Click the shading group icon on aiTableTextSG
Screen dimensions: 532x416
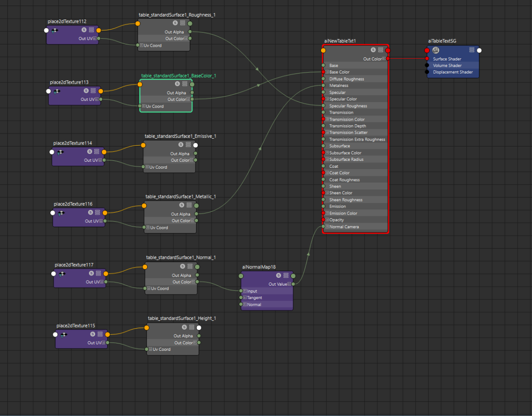pos(436,50)
